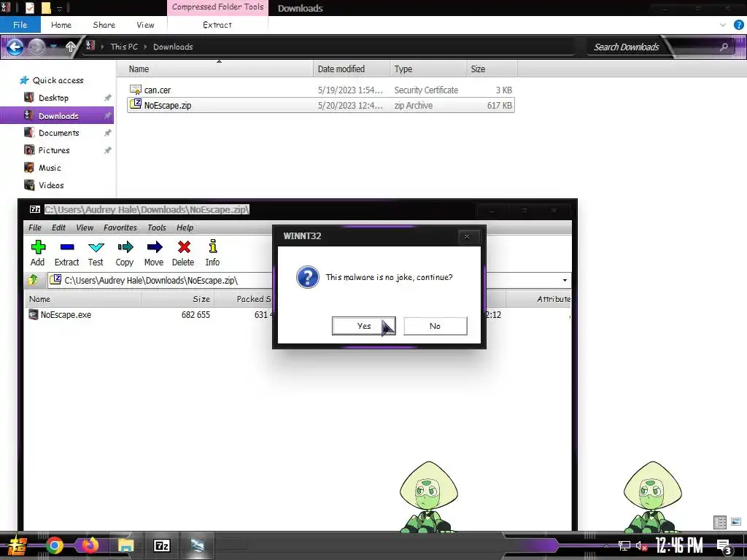Click the red Delete icon in 7-Zip
Image resolution: width=747 pixels, height=560 pixels.
click(184, 246)
